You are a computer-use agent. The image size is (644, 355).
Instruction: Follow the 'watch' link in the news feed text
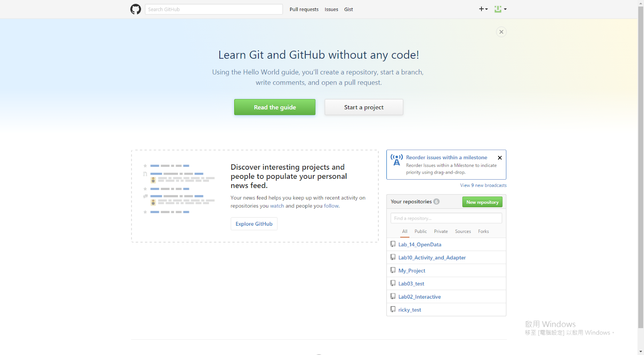[277, 206]
